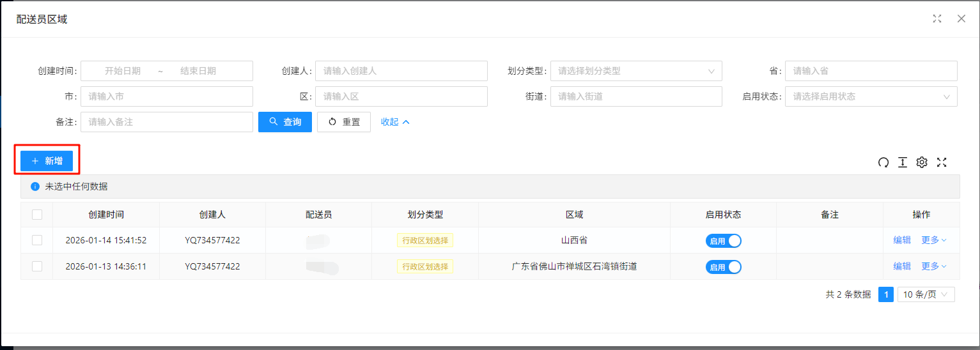Close the 配送员区域 dialog
Image resolution: width=980 pixels, height=350 pixels.
(961, 19)
